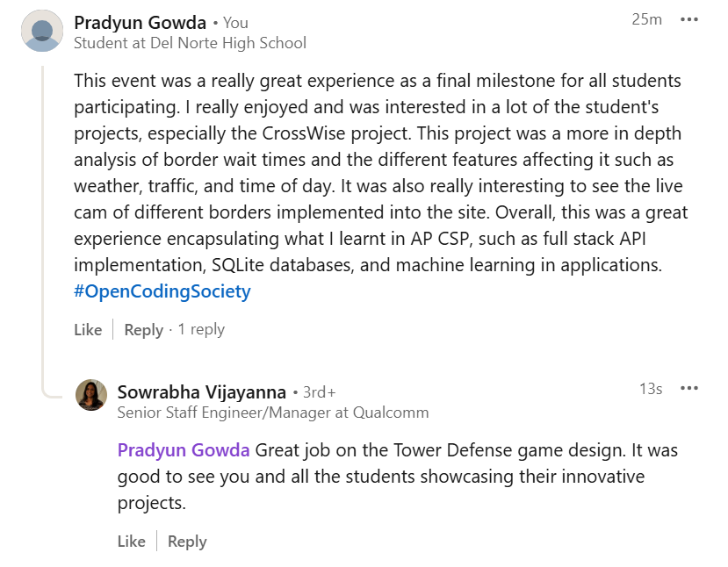Open options menu on Pradyun Gowda's comment
Image resolution: width=728 pixels, height=567 pixels.
click(x=689, y=20)
